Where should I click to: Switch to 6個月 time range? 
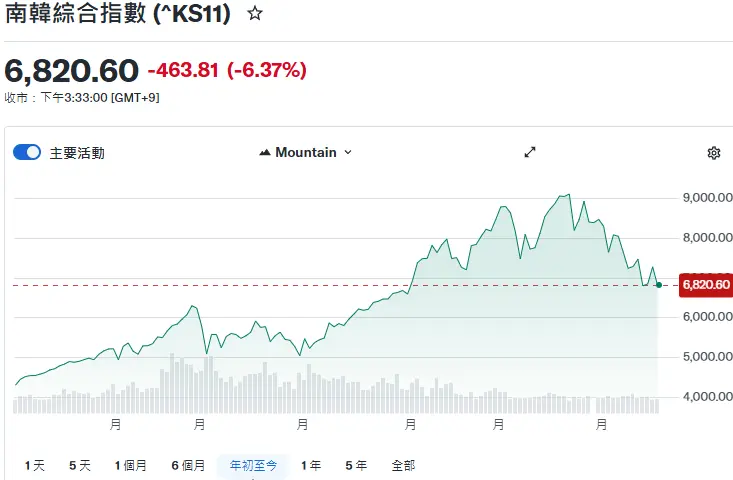[x=188, y=466]
